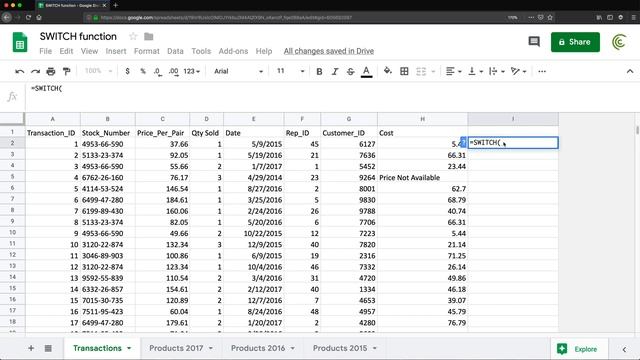Viewport: 640px width, 360px height.
Task: Open the View menu
Action: pos(89,51)
